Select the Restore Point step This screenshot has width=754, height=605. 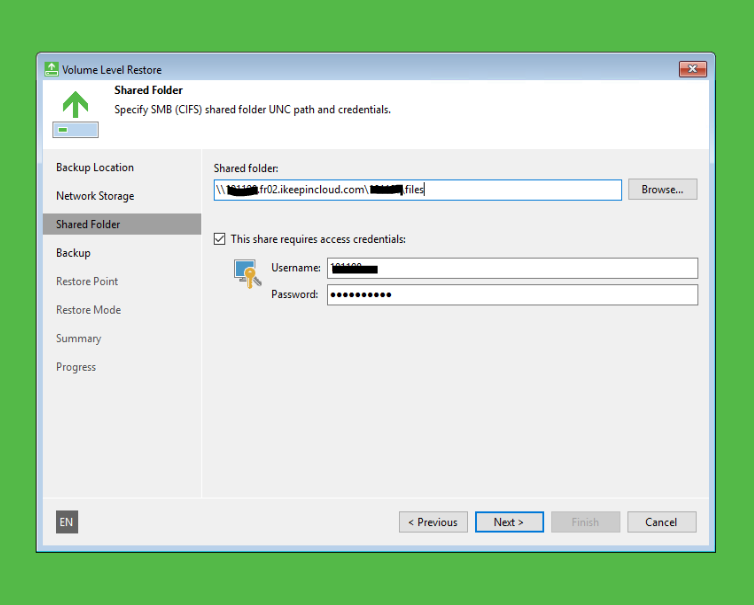point(87,281)
